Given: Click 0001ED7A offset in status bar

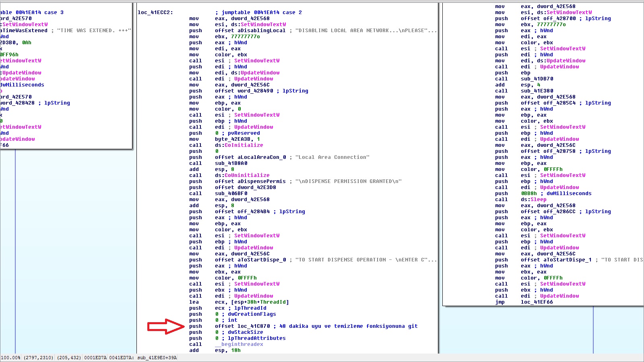Looking at the screenshot, I should pos(95,358).
